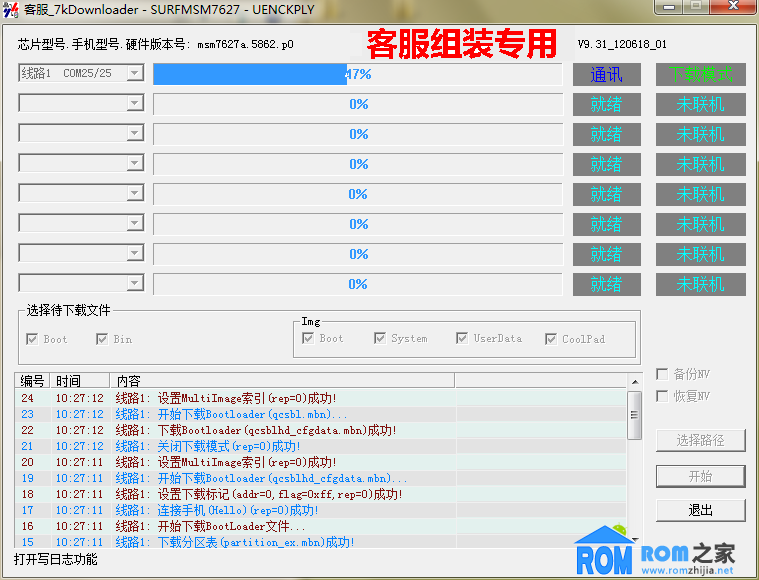759x580 pixels.
Task: Click the 下载模式 status button
Action: pyautogui.click(x=700, y=75)
